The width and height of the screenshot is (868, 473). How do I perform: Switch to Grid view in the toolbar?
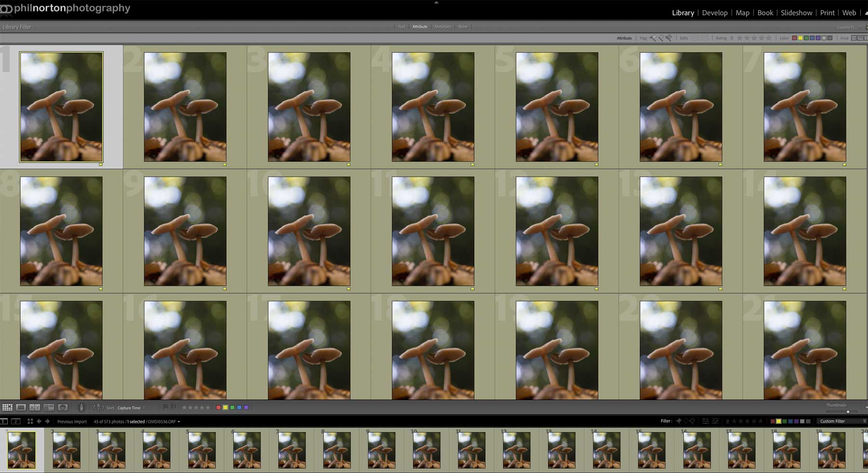point(7,407)
